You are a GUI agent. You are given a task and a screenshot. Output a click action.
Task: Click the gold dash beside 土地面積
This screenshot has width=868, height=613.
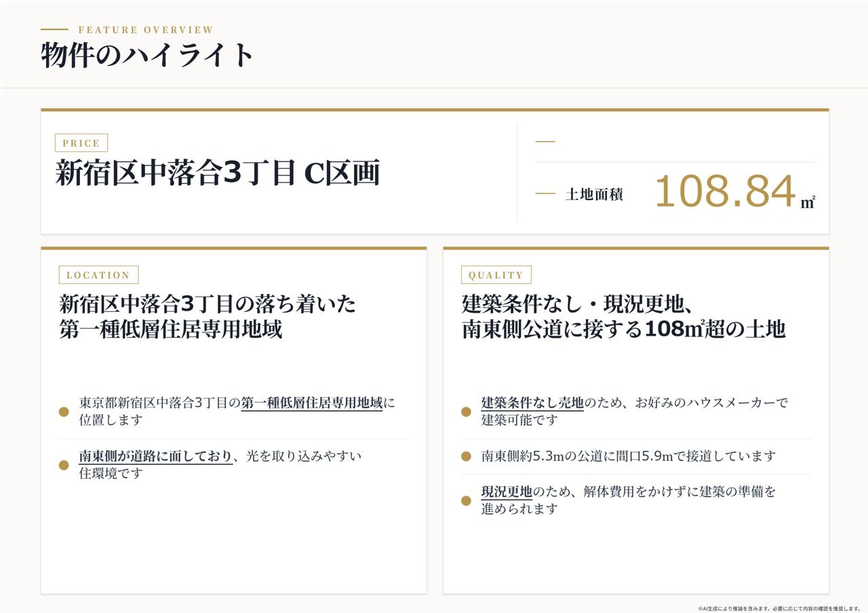(545, 194)
